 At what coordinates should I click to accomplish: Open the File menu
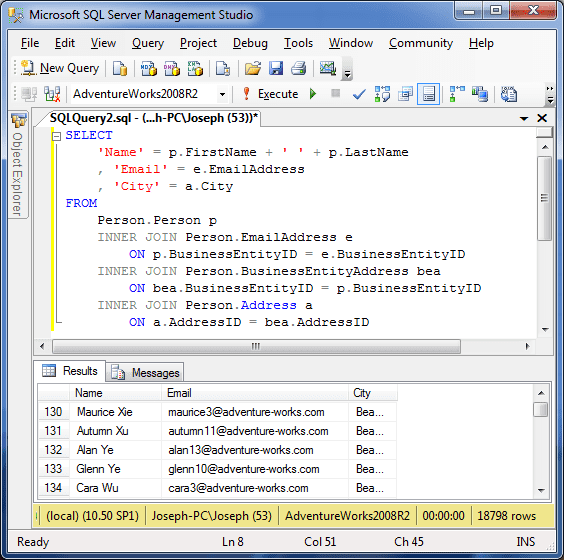click(30, 43)
